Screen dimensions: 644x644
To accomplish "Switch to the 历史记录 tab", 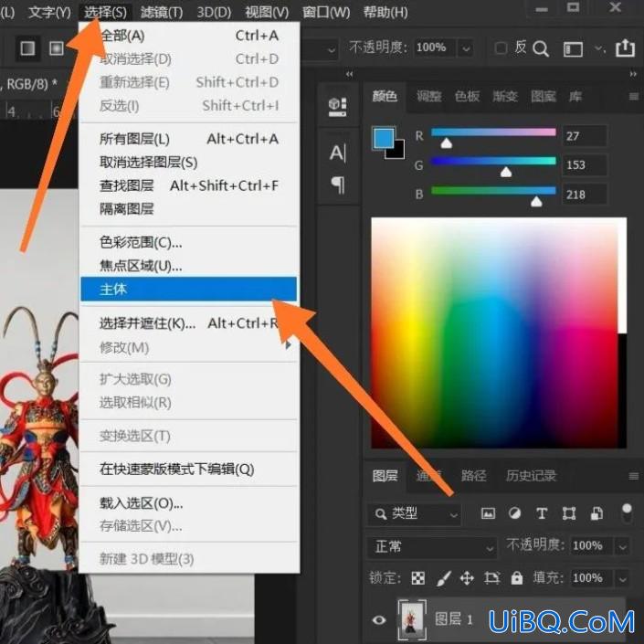I will [531, 476].
